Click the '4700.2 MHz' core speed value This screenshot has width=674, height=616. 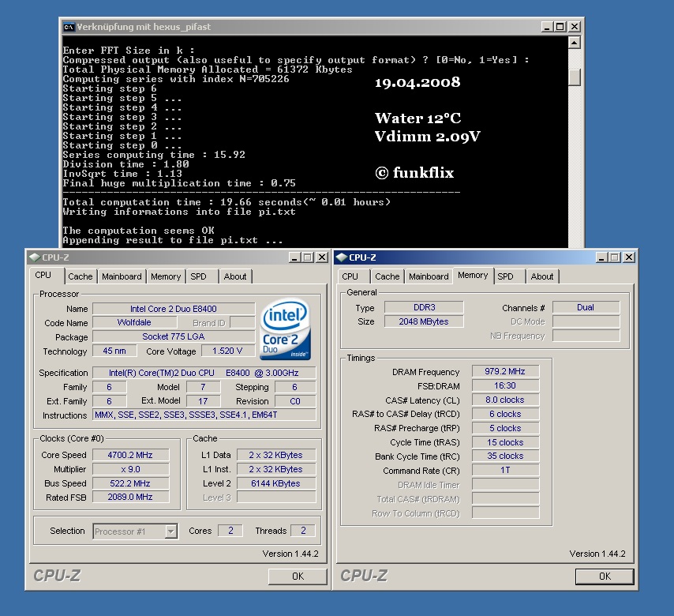[x=130, y=455]
